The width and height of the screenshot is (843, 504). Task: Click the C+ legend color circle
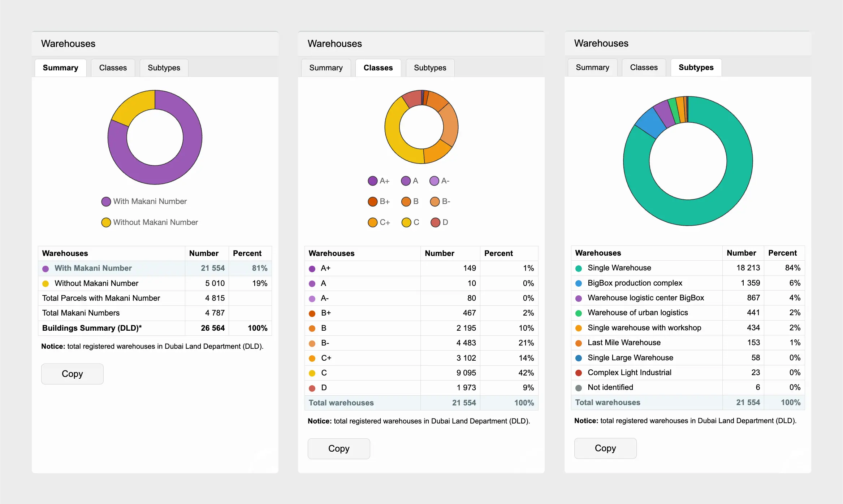[372, 222]
